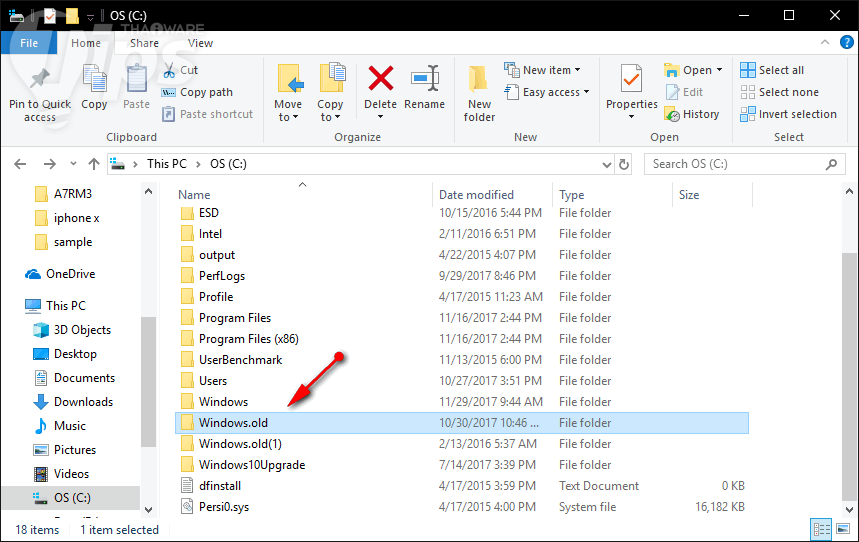Click the Refresh address bar button
This screenshot has height=542, width=859.
[x=623, y=164]
